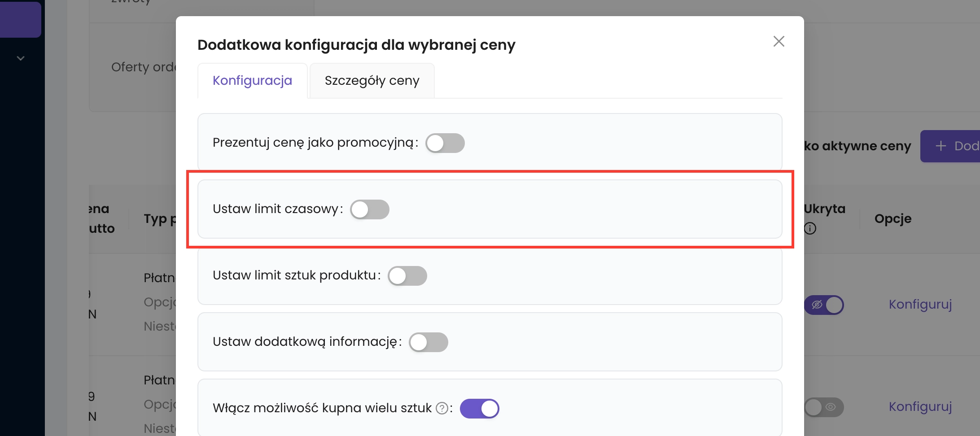Click the eye icon on the lower price toggle
Viewport: 980px width, 436px height.
tap(831, 407)
